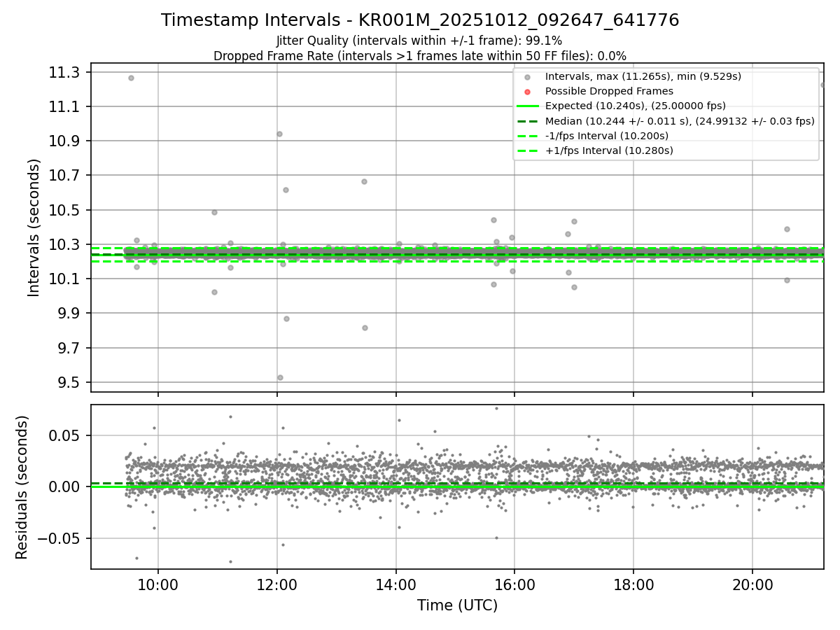This screenshot has height=630, width=840.
Task: Click the red dot marker for Possible Dropped Frames
Action: tap(528, 92)
